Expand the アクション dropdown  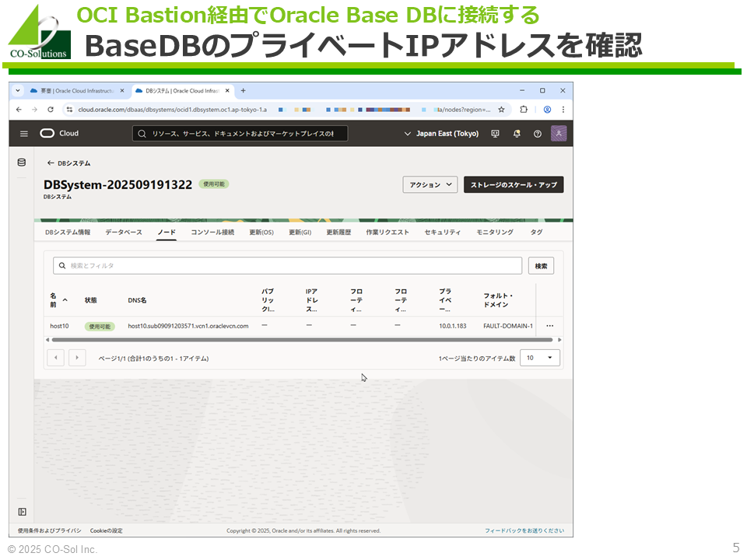point(430,185)
